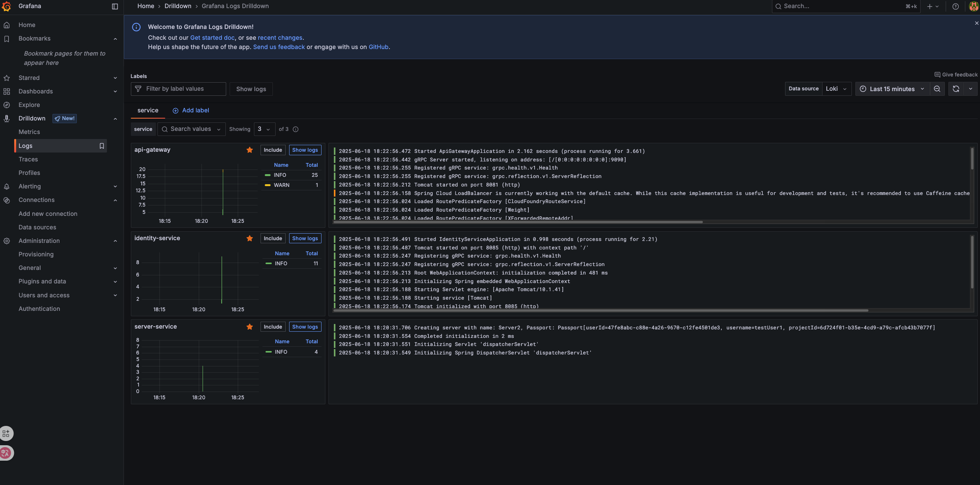
Task: Open the Last 15 minutes time picker
Action: tap(892, 89)
